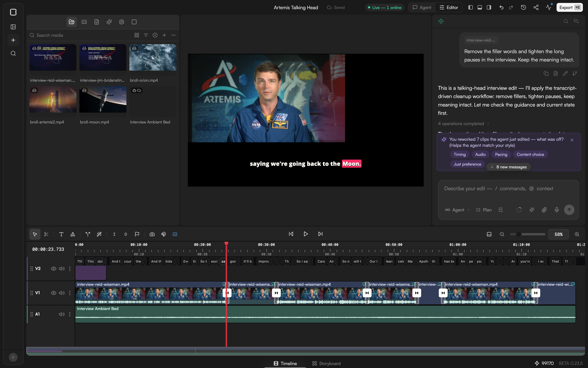Redo the last edit
Screen dimensions: 588x368
click(x=511, y=8)
